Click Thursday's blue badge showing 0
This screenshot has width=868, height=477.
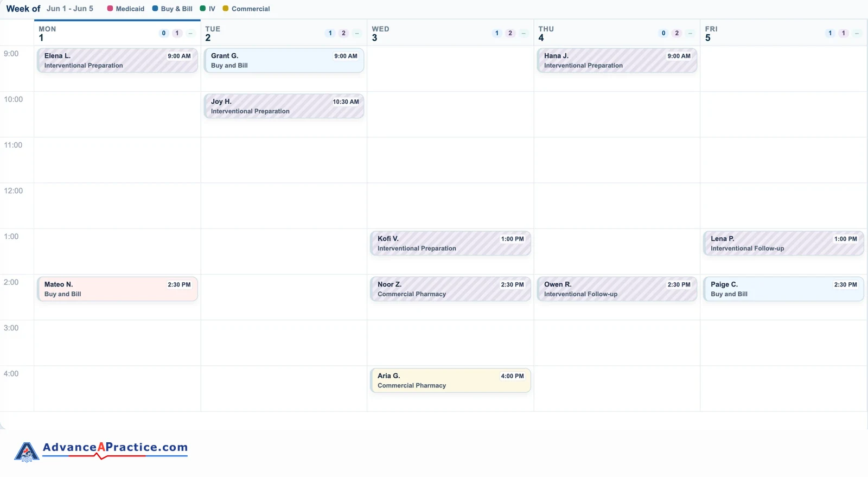[663, 33]
